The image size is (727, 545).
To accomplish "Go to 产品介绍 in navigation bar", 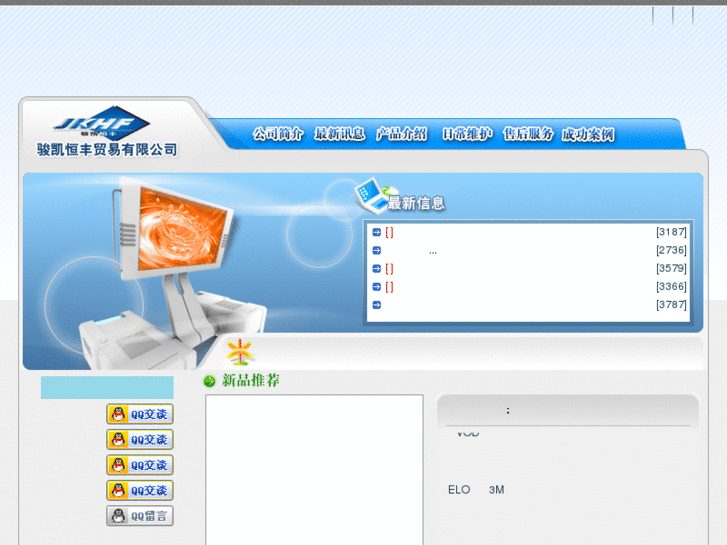I will click(402, 135).
